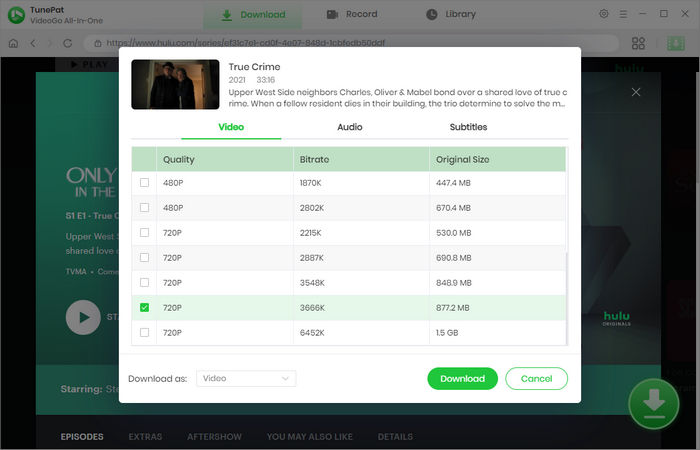Go to the browser home icon
700x450 pixels.
pos(14,43)
